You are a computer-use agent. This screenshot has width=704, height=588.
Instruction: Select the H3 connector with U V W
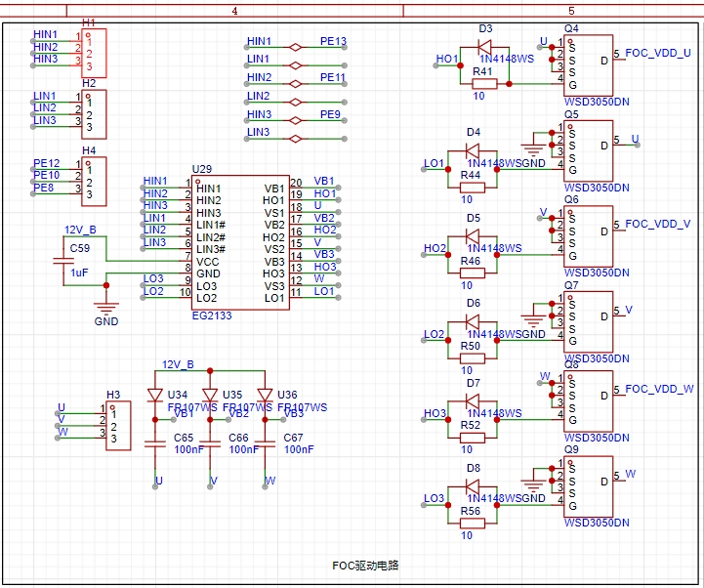click(118, 426)
